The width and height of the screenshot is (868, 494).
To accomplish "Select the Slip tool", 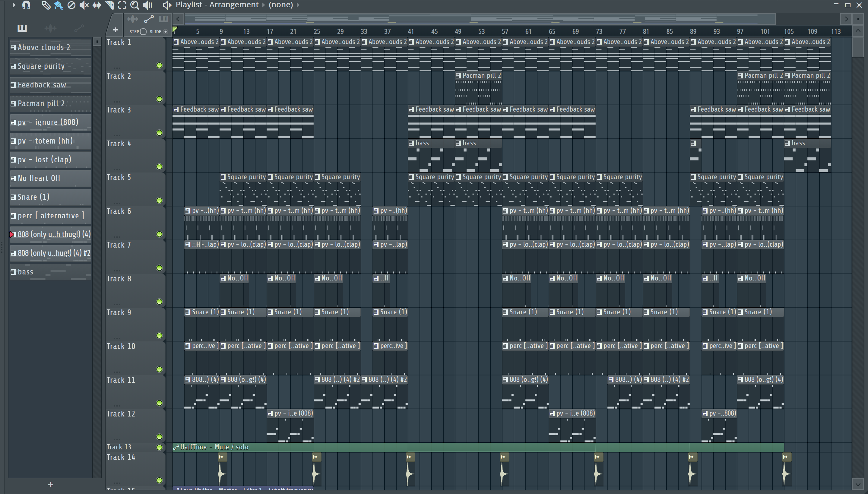I will tap(97, 5).
